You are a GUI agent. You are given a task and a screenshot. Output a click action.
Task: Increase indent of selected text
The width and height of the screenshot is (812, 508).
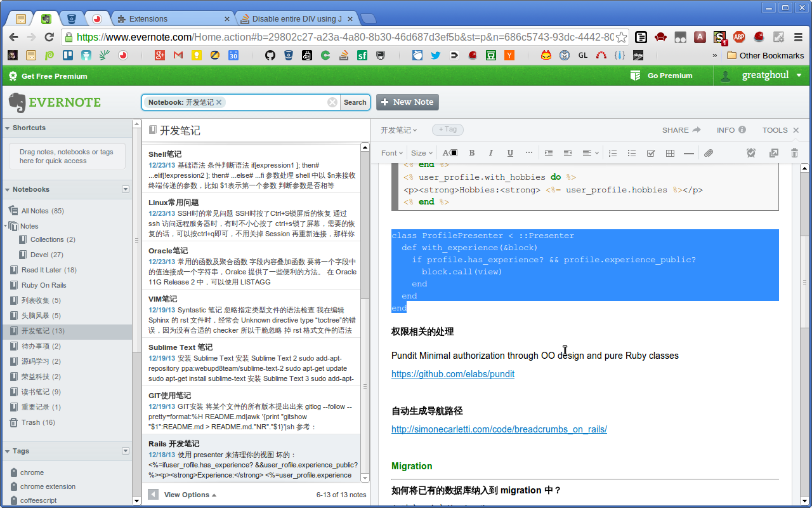549,153
